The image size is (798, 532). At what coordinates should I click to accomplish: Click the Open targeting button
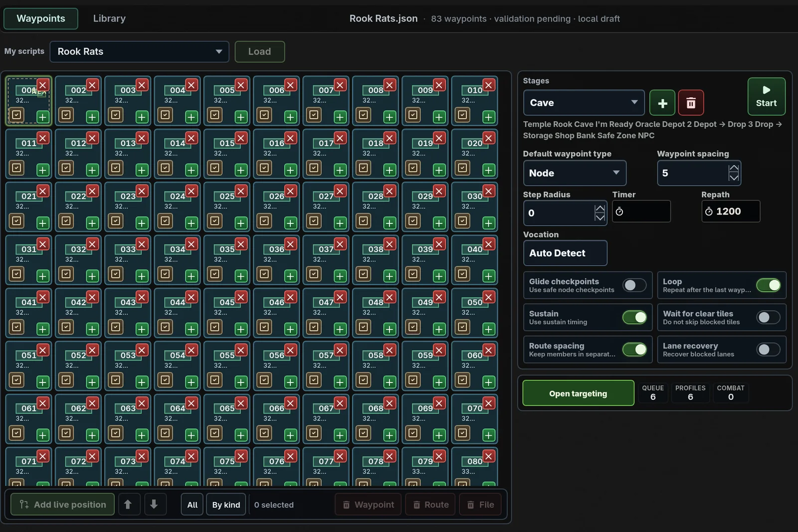point(578,393)
